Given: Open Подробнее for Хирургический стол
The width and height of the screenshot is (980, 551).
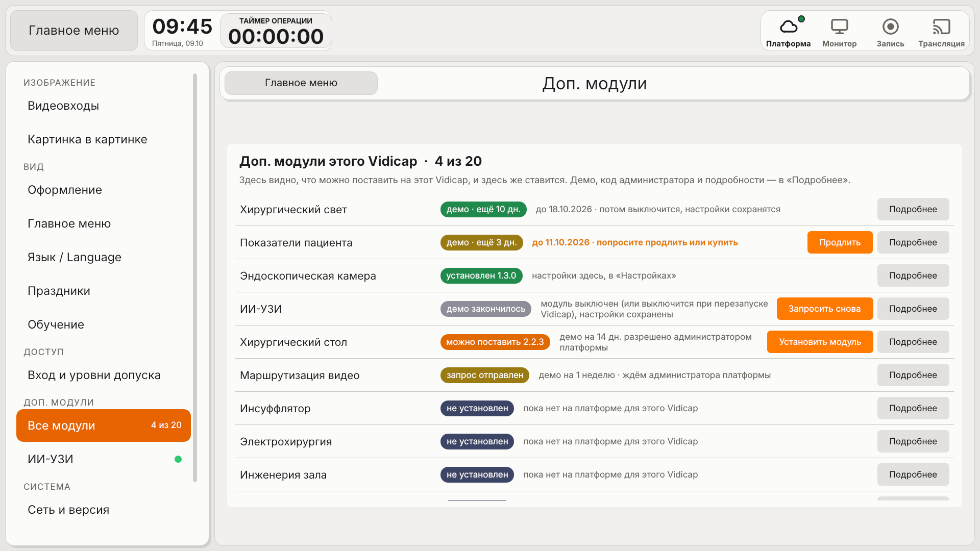Looking at the screenshot, I should pyautogui.click(x=913, y=342).
